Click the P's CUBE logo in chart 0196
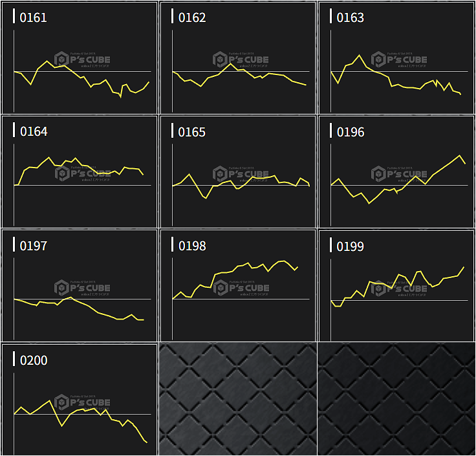Image resolution: width=476 pixels, height=456 pixels. (x=399, y=173)
